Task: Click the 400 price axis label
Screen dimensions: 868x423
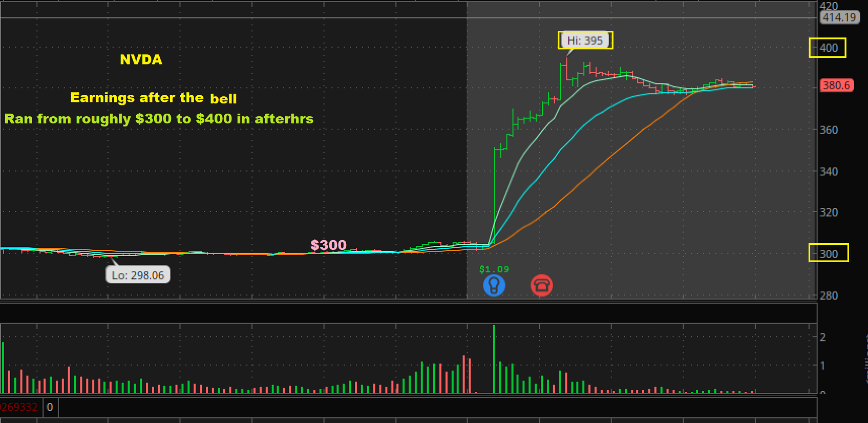Action: (829, 48)
